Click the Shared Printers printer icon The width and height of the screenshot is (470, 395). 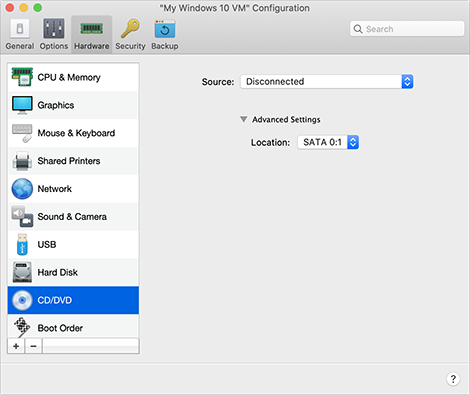pos(22,161)
